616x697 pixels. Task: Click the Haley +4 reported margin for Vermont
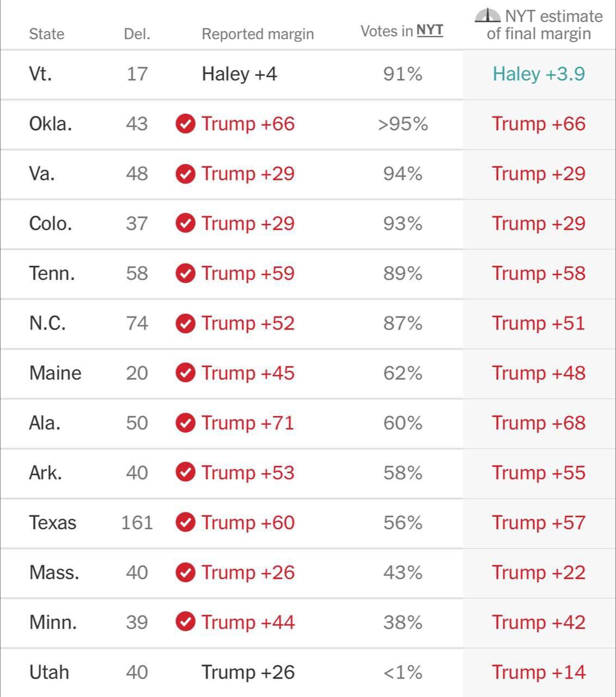[x=239, y=74]
